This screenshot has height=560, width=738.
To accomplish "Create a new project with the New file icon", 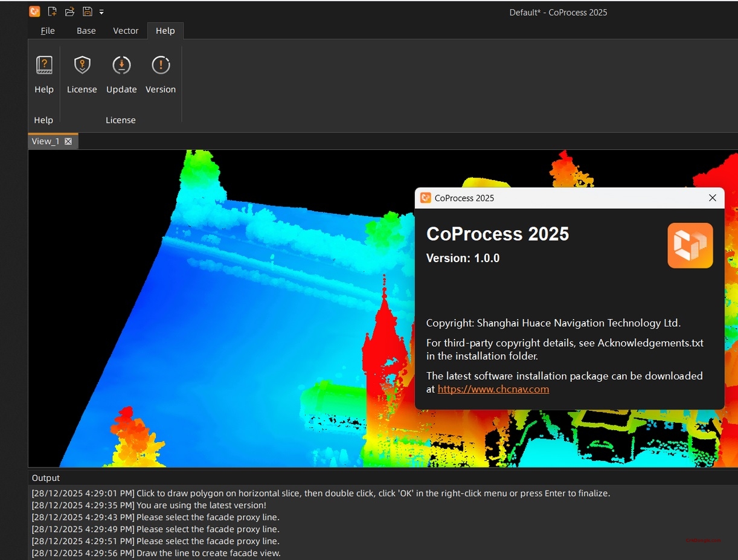I will [x=53, y=11].
